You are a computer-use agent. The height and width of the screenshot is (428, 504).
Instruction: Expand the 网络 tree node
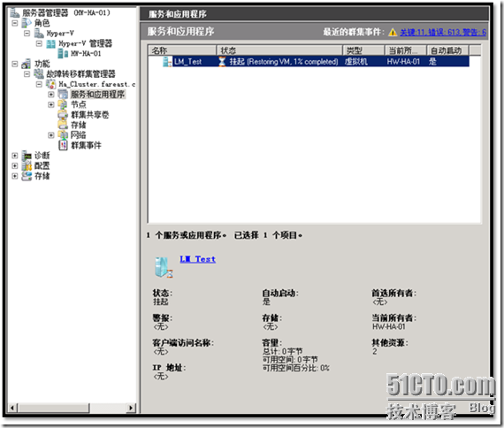point(50,135)
